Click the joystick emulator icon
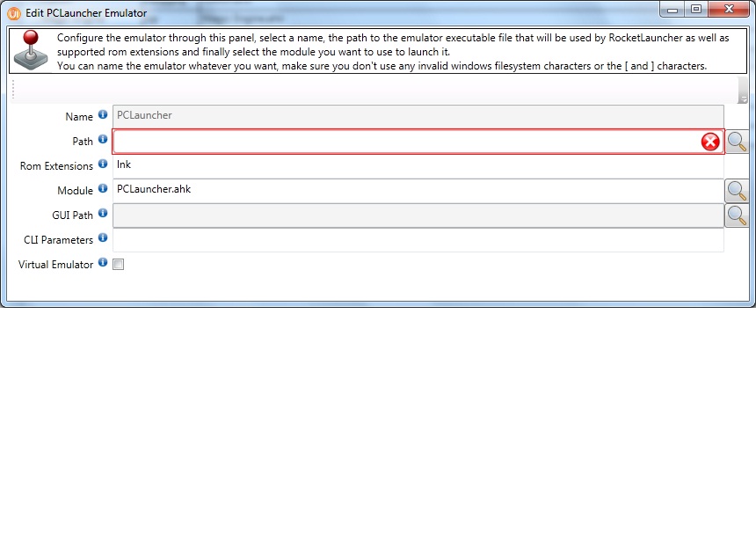This screenshot has width=756, height=540. pos(31,50)
